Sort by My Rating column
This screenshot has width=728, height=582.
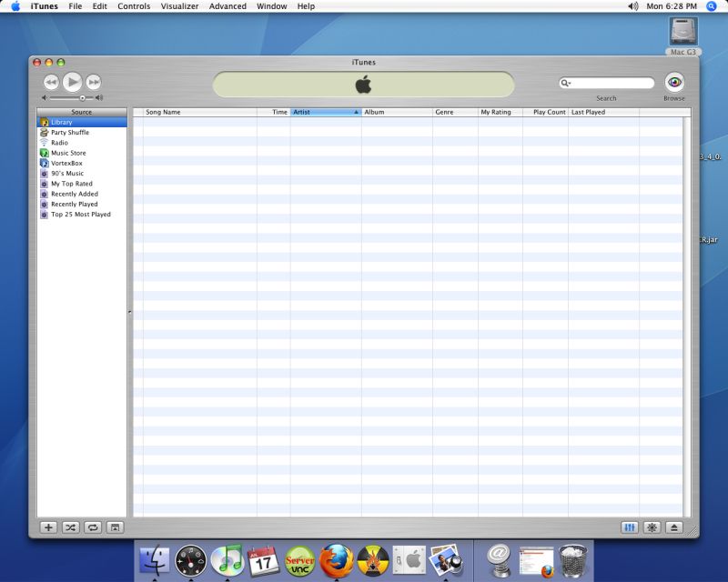click(500, 112)
